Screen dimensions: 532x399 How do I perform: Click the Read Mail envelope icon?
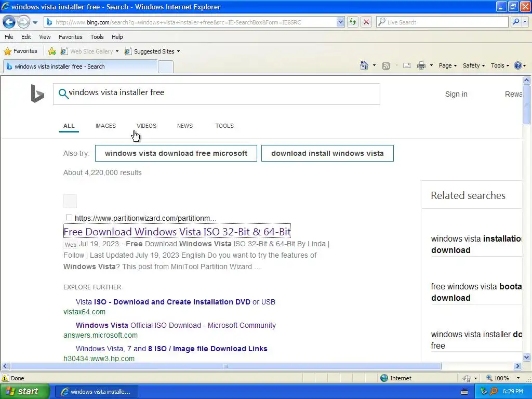click(x=407, y=65)
